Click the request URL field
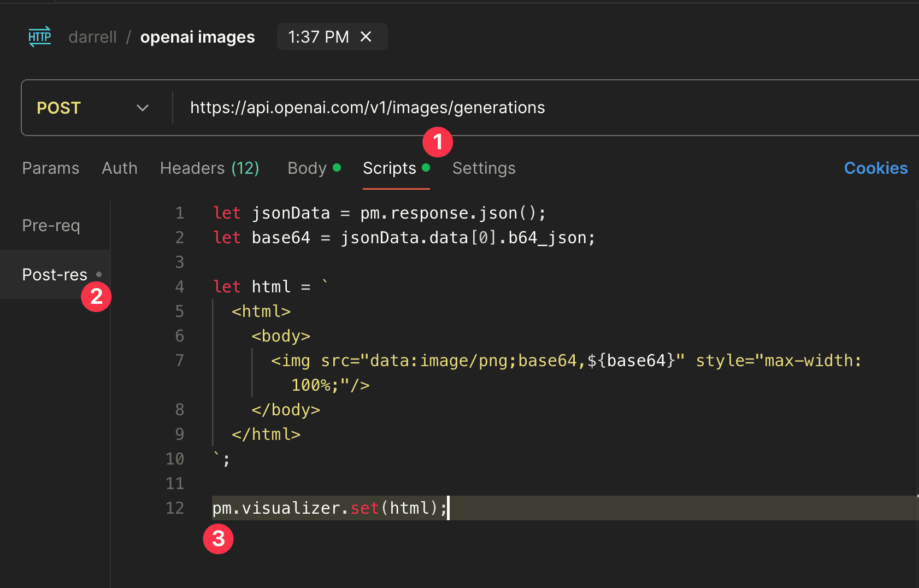 [x=367, y=108]
